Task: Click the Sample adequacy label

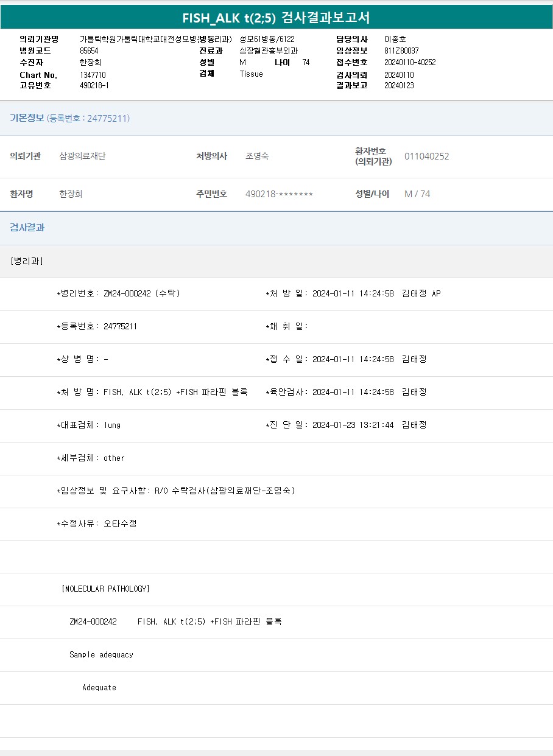Action: tap(101, 655)
